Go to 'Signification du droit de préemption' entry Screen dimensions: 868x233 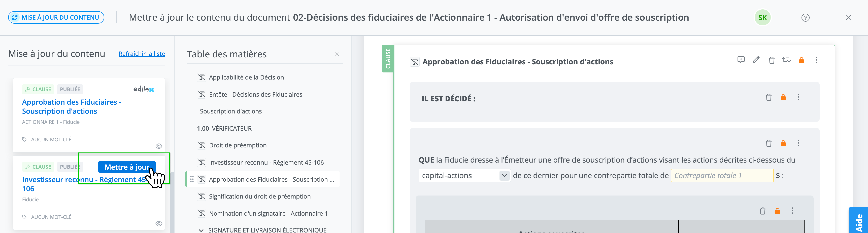coord(259,196)
